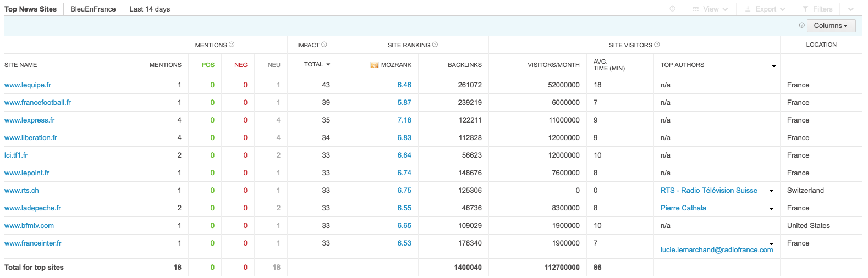Click MozRank value 6.55 for ladepeche.fr
The width and height of the screenshot is (868, 278).
404,208
